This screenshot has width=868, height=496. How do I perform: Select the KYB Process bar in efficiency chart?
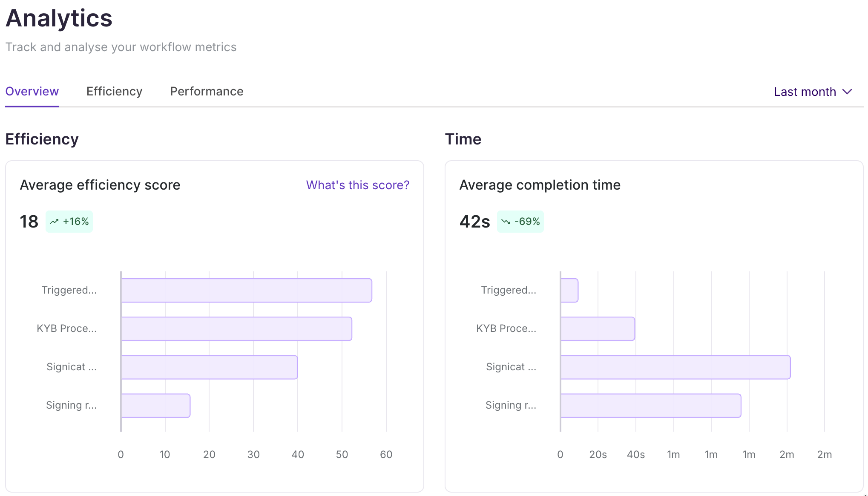pyautogui.click(x=236, y=329)
